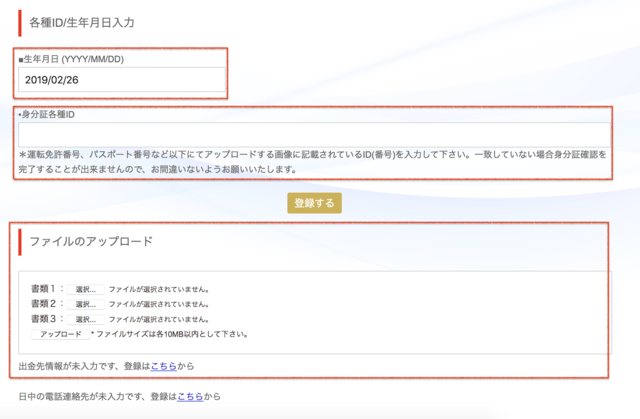Click the 書類1 row label

(x=47, y=290)
